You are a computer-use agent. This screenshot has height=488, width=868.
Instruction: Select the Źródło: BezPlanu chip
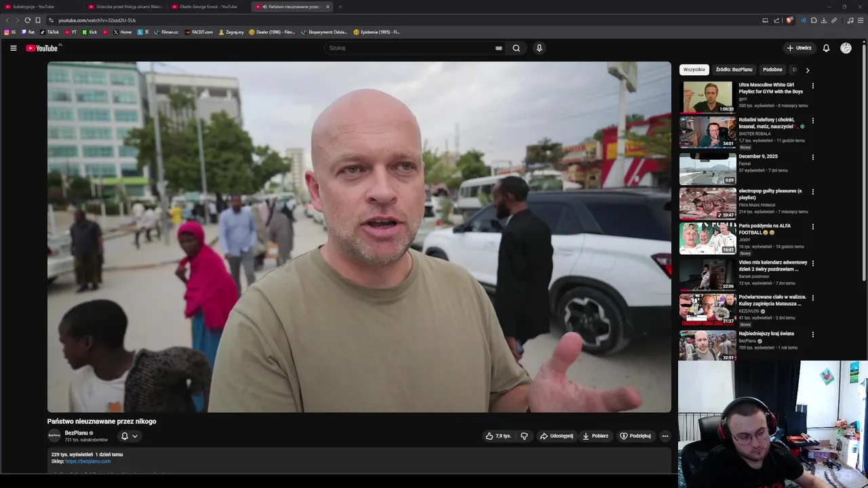[734, 69]
